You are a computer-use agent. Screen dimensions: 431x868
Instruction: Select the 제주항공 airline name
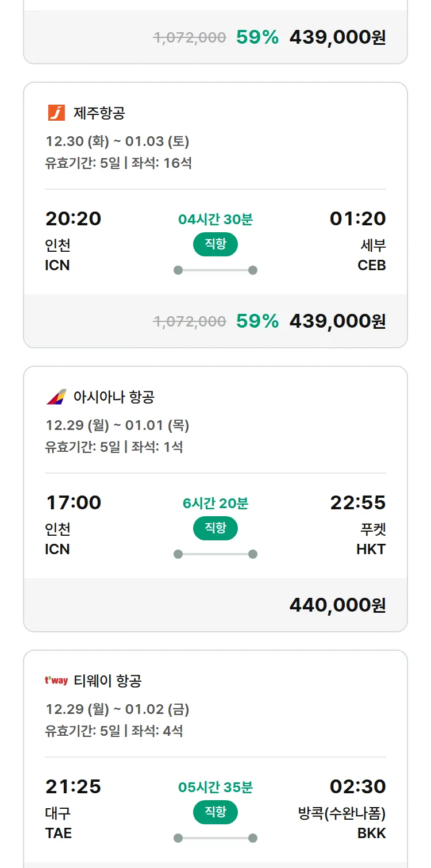coord(99,113)
